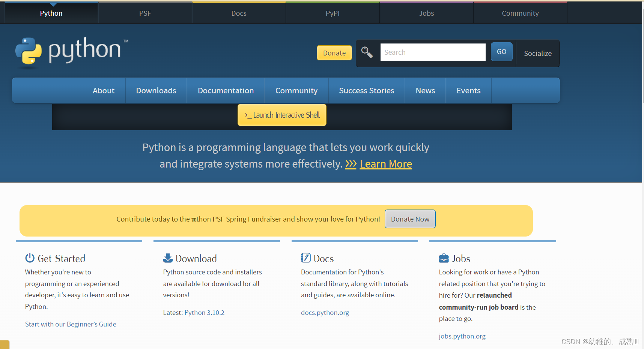Click the Download section heading

(196, 258)
